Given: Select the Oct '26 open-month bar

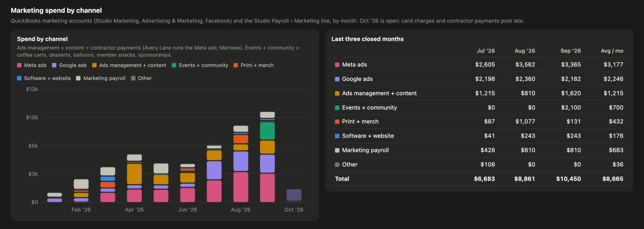Looking at the screenshot, I should point(294,195).
